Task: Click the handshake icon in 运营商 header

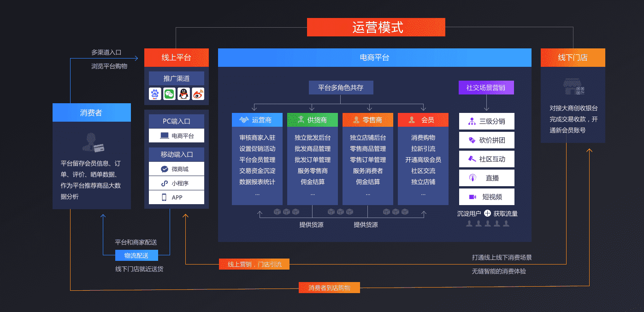Action: 244,120
